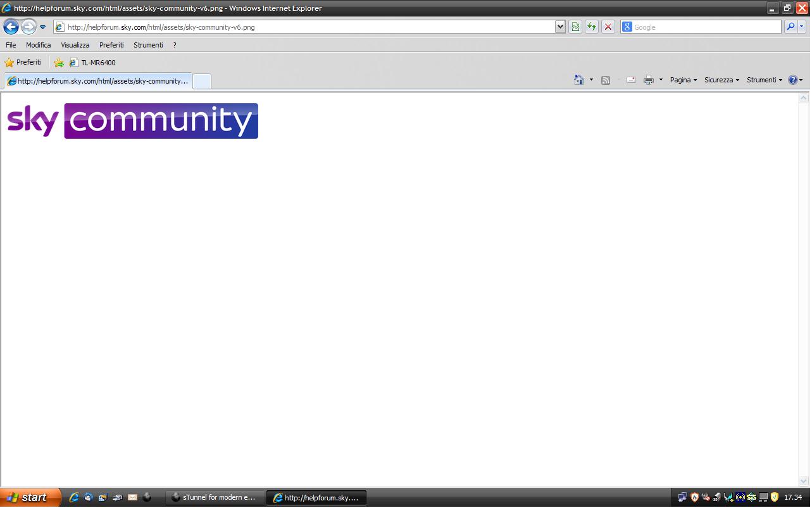Screen dimensions: 812x508
Task: Switch to sTunnel for modern e... taskbar window
Action: pos(215,498)
